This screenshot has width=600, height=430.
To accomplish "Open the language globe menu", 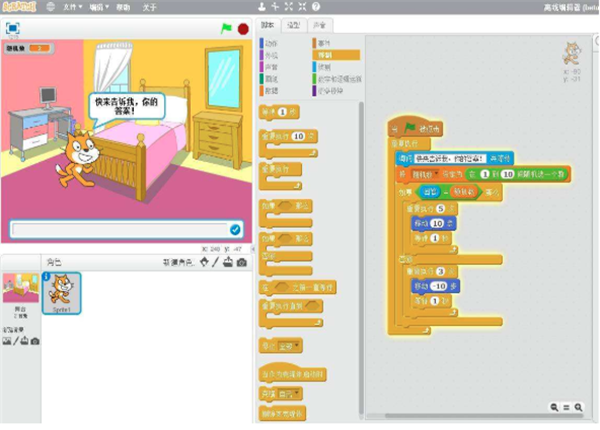I will [x=51, y=7].
